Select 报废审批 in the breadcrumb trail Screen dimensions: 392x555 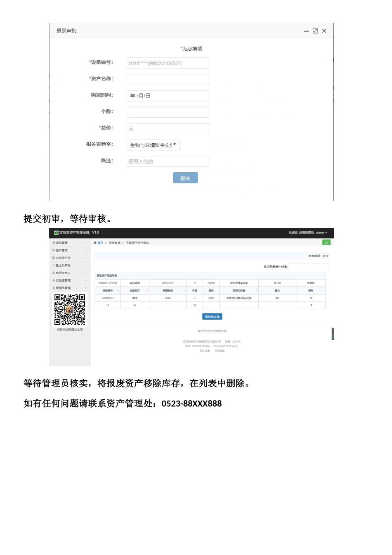pyautogui.click(x=115, y=242)
